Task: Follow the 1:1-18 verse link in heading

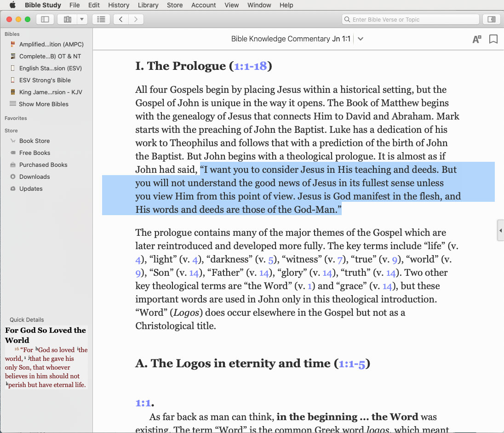Action: click(250, 66)
